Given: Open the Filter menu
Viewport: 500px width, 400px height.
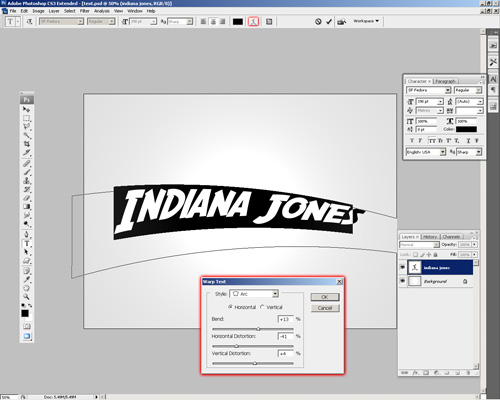Looking at the screenshot, I should click(85, 11).
